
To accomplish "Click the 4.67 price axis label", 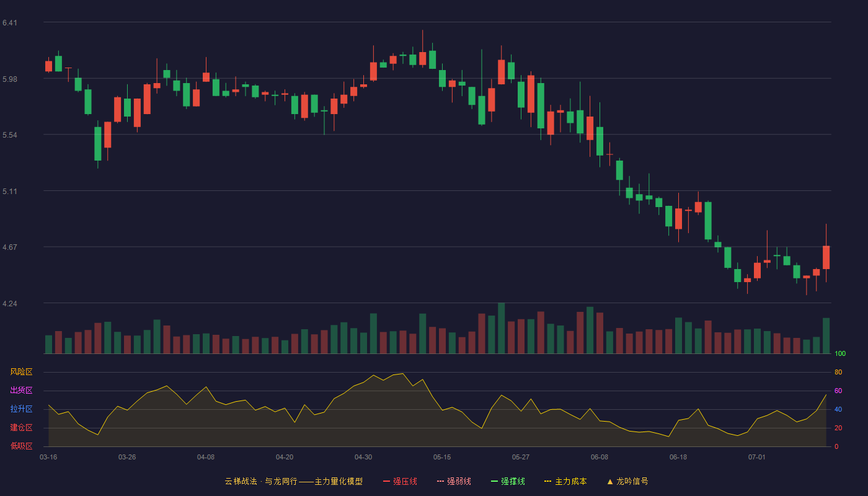I will pos(10,247).
